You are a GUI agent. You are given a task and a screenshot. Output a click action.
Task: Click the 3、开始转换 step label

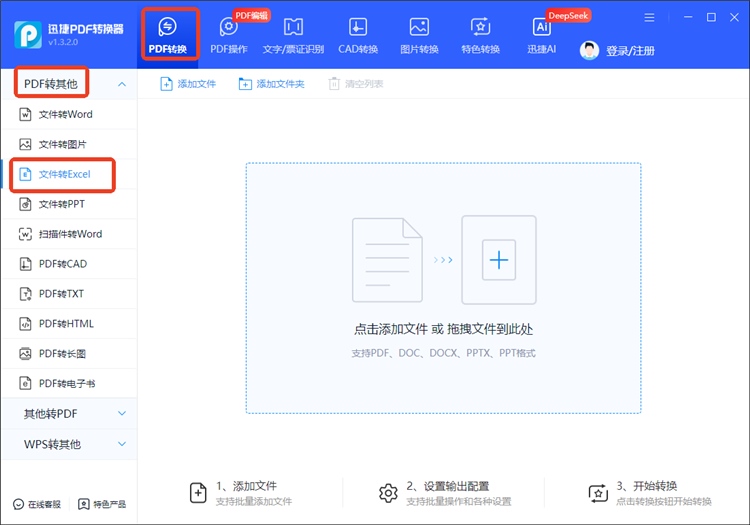click(x=647, y=486)
